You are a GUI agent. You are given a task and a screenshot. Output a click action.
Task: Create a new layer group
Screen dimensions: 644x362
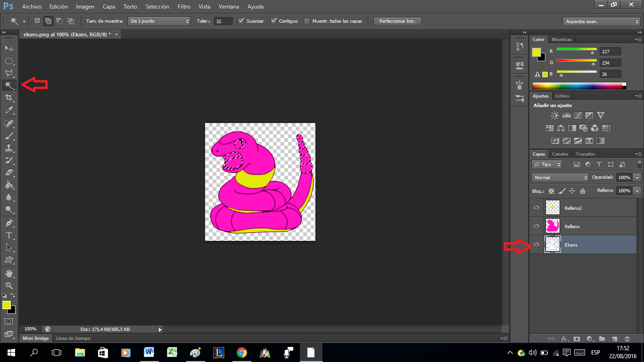pyautogui.click(x=602, y=338)
